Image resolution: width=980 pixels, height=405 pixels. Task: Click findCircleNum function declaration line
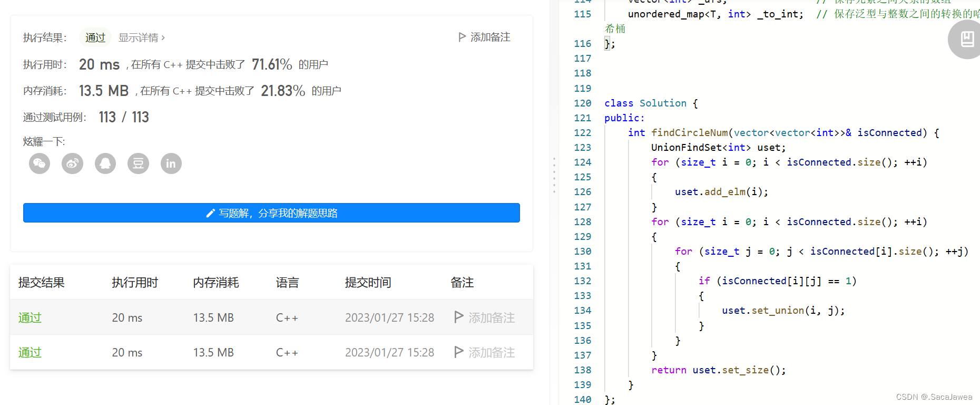click(x=783, y=132)
